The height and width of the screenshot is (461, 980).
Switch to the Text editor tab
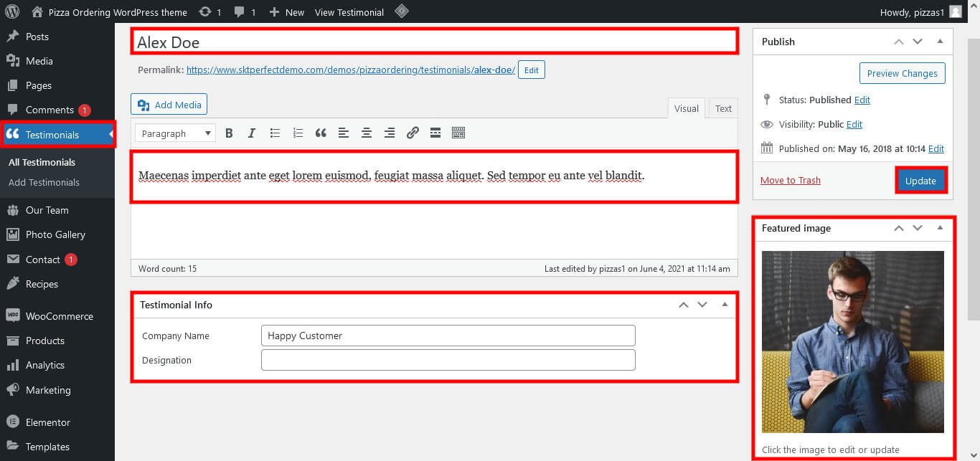point(723,108)
